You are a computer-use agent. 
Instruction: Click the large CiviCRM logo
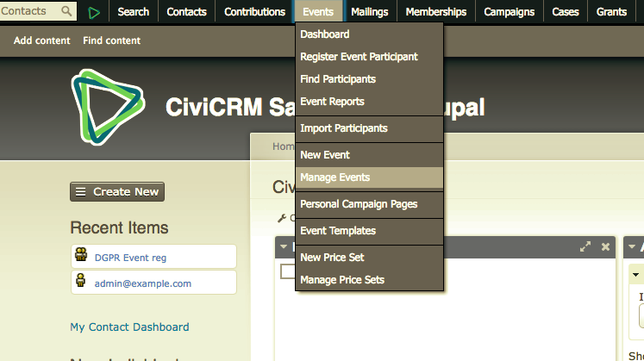tap(108, 107)
